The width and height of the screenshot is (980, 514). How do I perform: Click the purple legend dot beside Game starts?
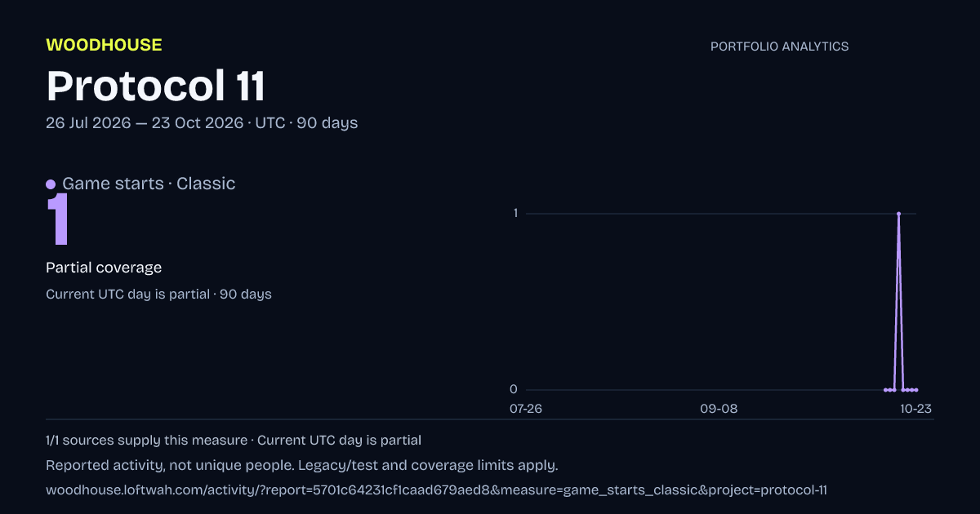point(51,184)
